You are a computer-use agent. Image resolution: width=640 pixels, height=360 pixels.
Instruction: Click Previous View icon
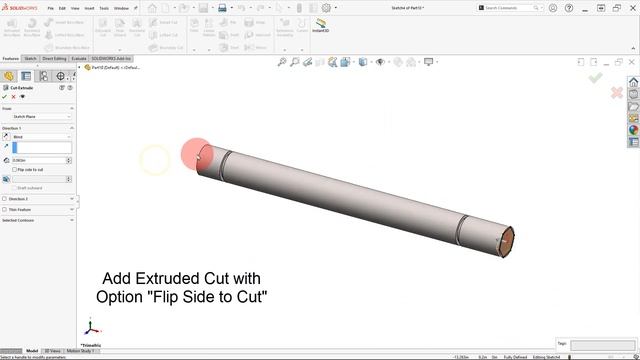[x=307, y=62]
